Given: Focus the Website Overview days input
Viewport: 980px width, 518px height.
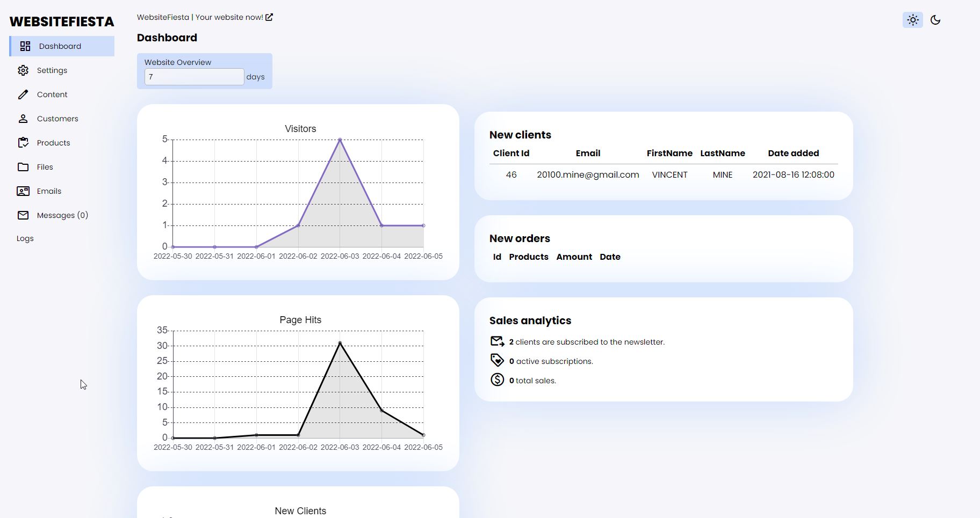Looking at the screenshot, I should point(194,77).
